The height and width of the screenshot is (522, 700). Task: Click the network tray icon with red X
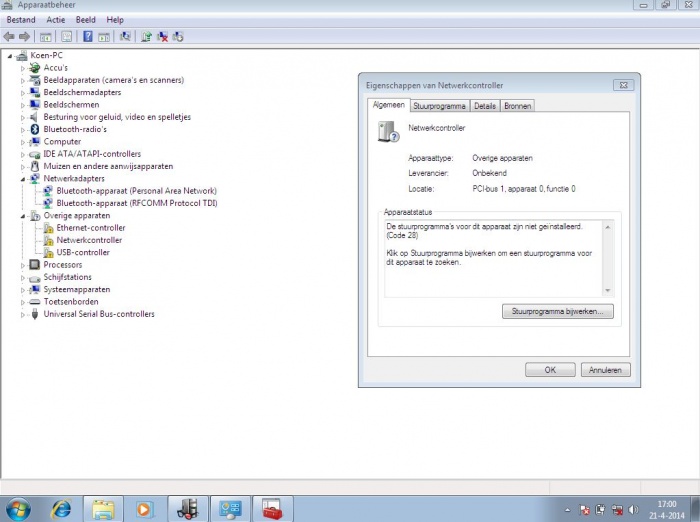pyautogui.click(x=617, y=509)
